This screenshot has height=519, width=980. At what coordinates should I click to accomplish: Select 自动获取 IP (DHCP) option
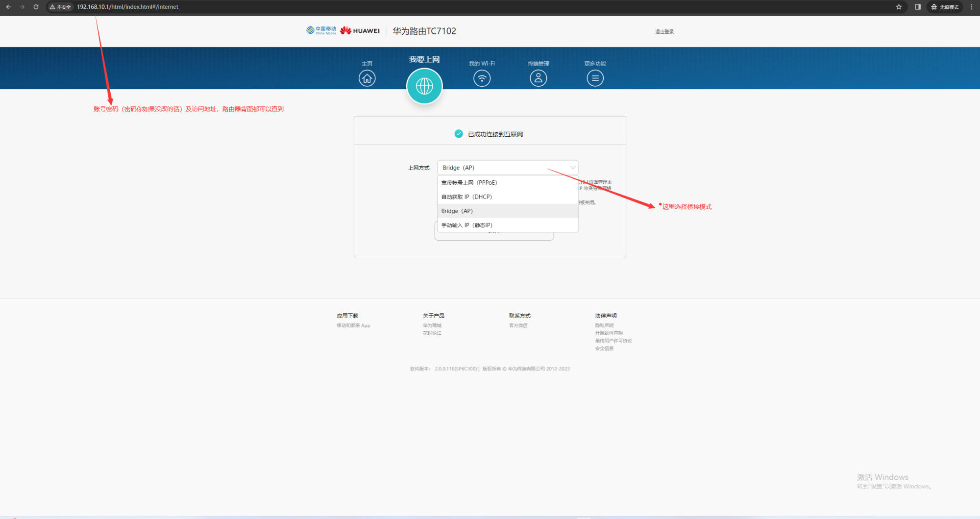466,197
